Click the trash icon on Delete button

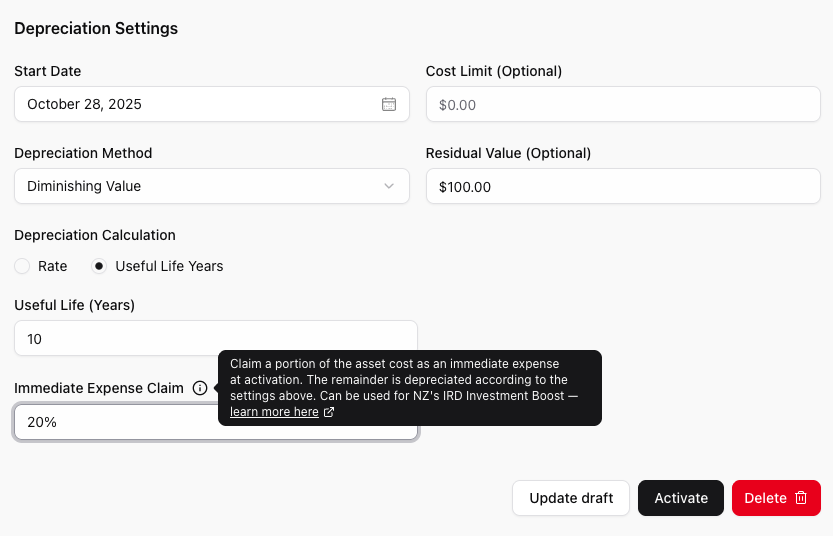click(x=801, y=498)
